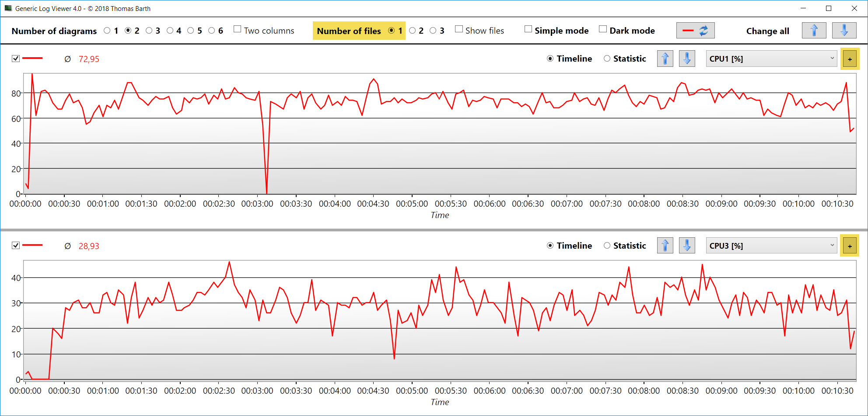Set number of diagrams to 2

click(128, 31)
